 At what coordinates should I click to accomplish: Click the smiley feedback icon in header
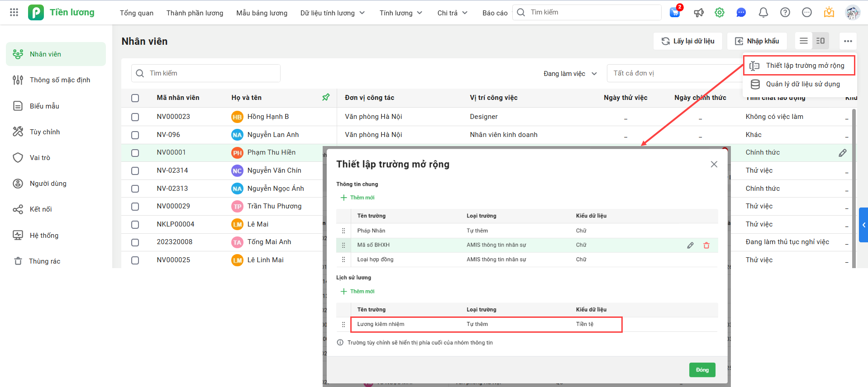point(807,12)
